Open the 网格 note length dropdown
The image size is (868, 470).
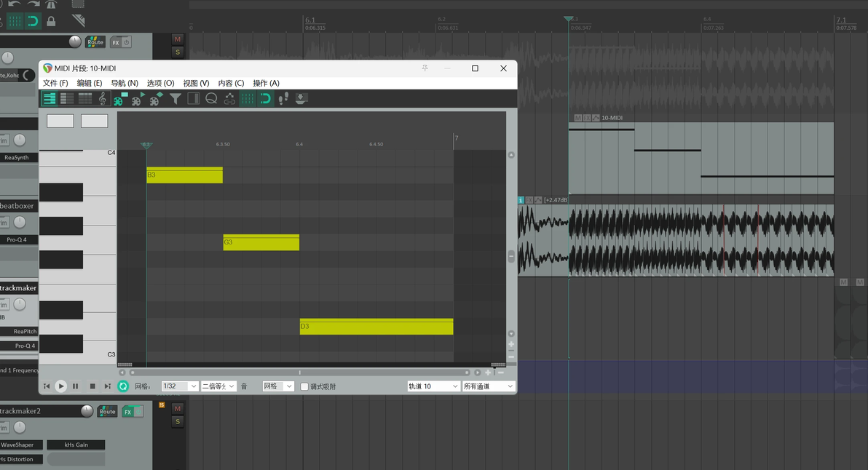[x=278, y=386]
